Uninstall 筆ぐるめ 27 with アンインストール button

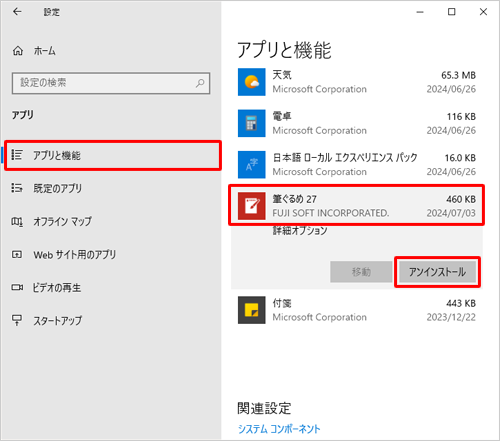coord(437,272)
